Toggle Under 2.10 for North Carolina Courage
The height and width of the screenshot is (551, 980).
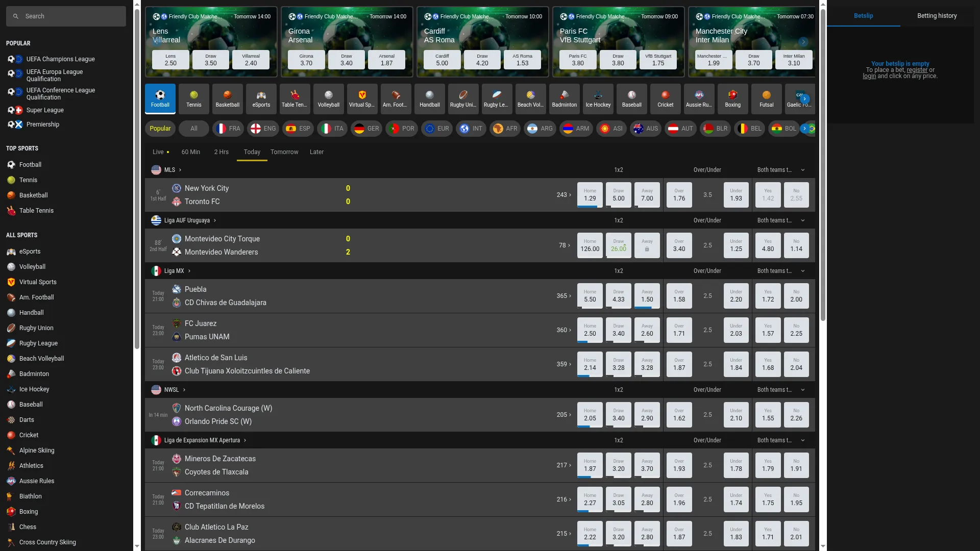click(x=736, y=415)
